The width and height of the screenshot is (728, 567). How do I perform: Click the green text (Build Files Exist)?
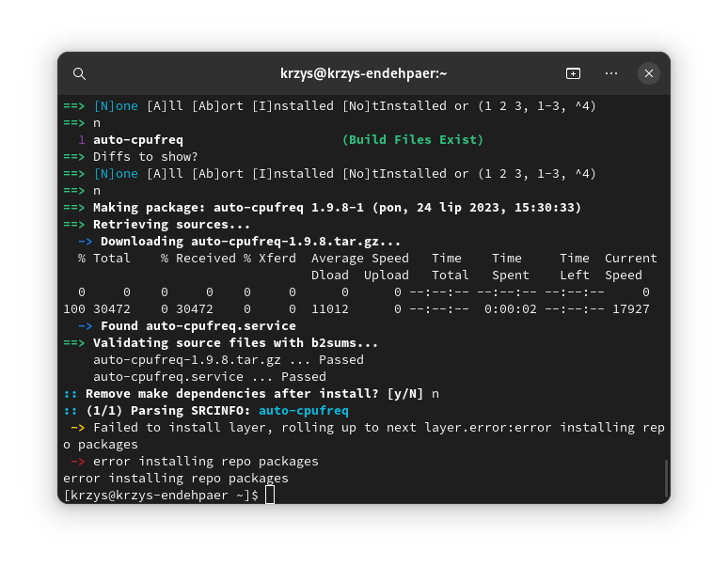tap(413, 140)
